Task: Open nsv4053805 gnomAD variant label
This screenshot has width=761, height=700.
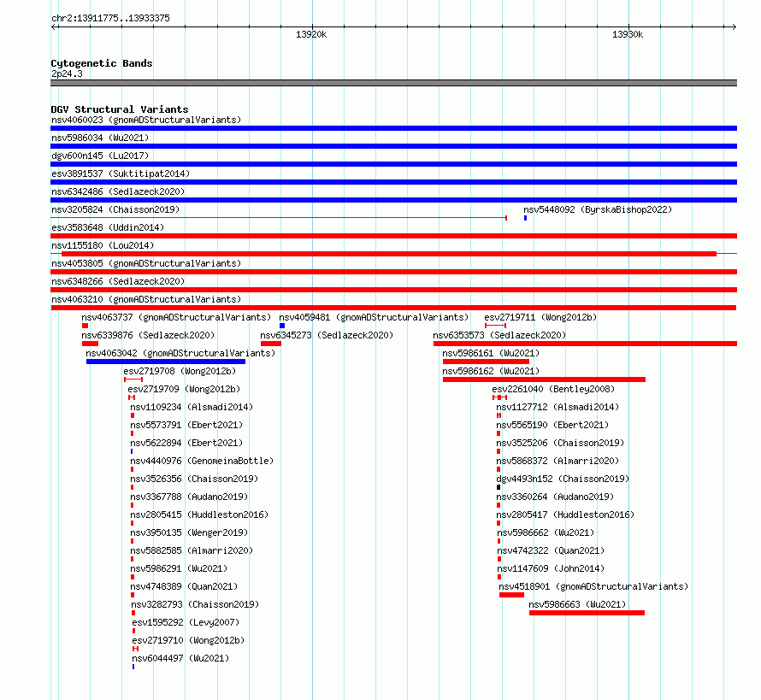Action: click(146, 263)
